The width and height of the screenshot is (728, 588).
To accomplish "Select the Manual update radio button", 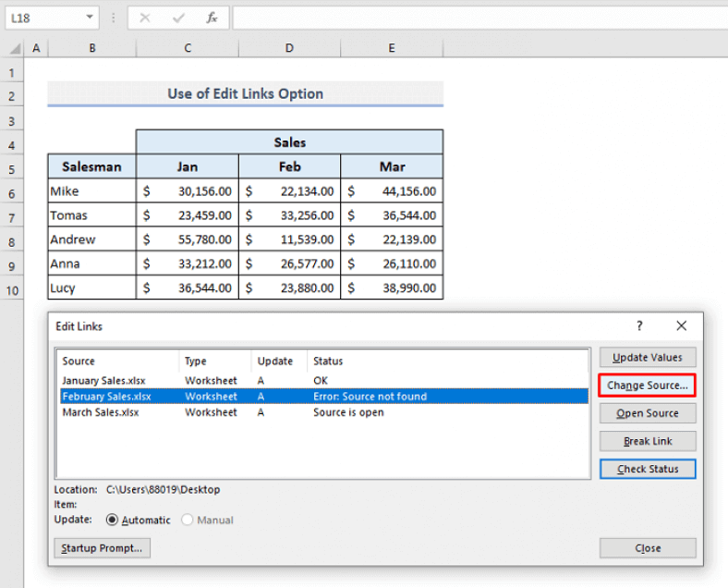I will tap(188, 520).
